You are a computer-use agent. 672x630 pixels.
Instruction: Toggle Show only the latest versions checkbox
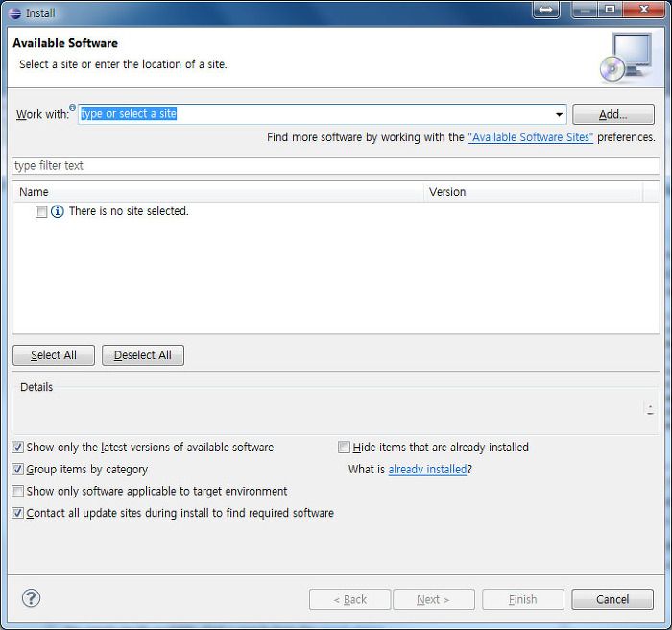click(17, 448)
